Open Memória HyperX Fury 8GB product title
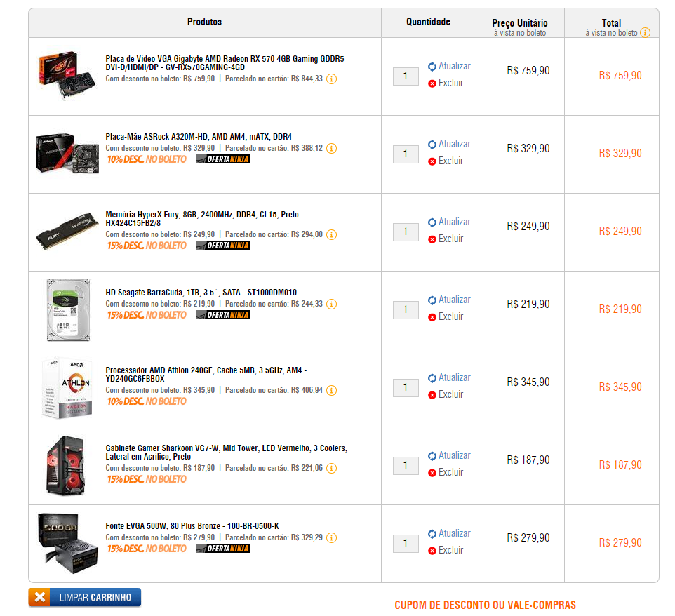This screenshot has height=616, width=675. coord(204,219)
